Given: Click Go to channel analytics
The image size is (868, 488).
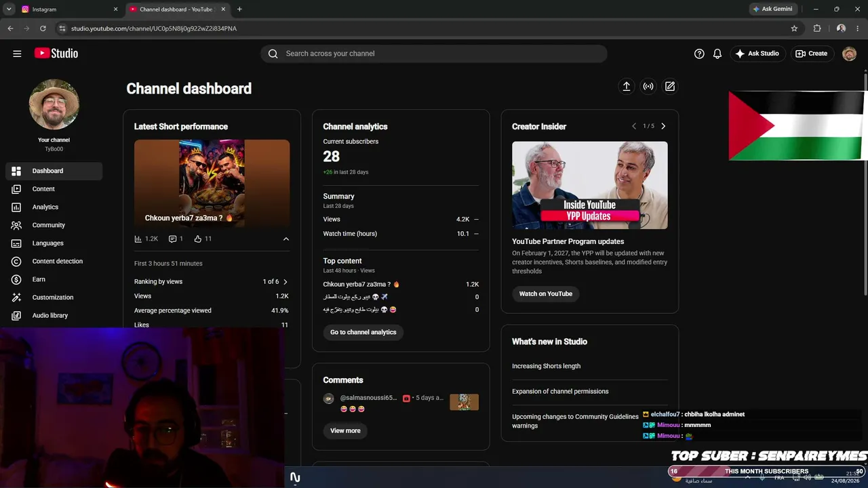Looking at the screenshot, I should click(x=363, y=332).
